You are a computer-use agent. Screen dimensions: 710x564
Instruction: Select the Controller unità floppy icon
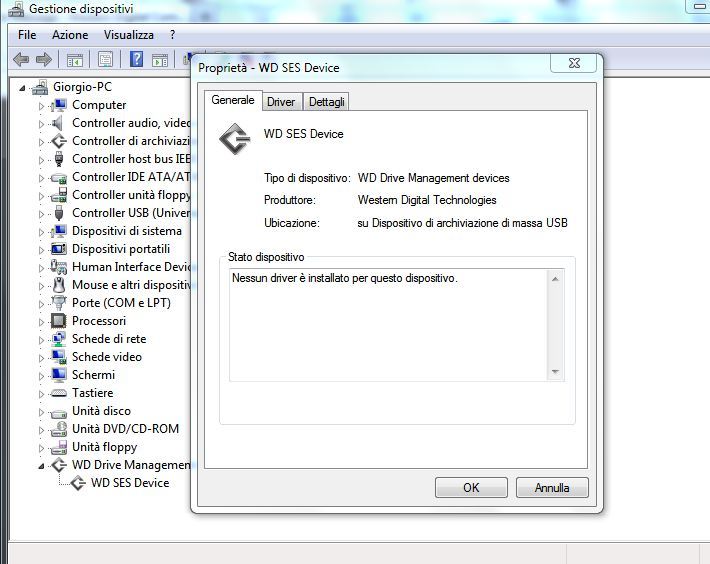tap(59, 195)
